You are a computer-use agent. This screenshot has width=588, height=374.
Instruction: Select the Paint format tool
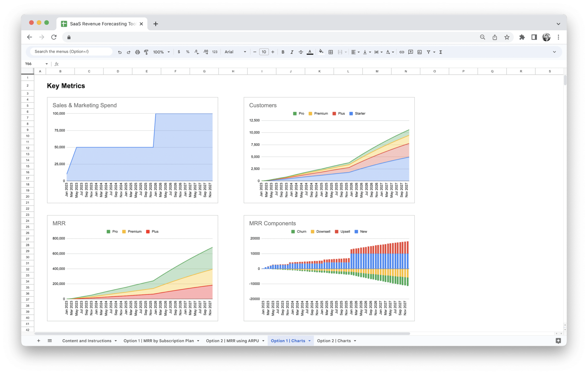pos(146,52)
